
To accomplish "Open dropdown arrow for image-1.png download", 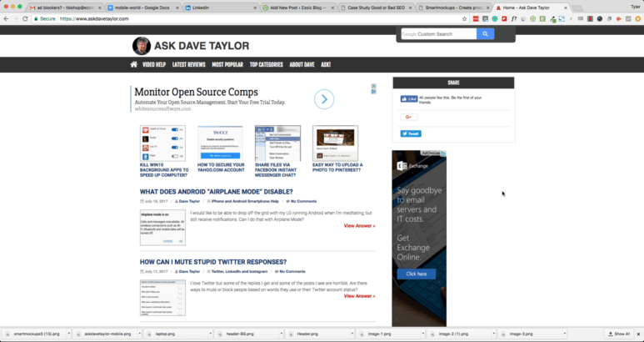I will 423,334.
